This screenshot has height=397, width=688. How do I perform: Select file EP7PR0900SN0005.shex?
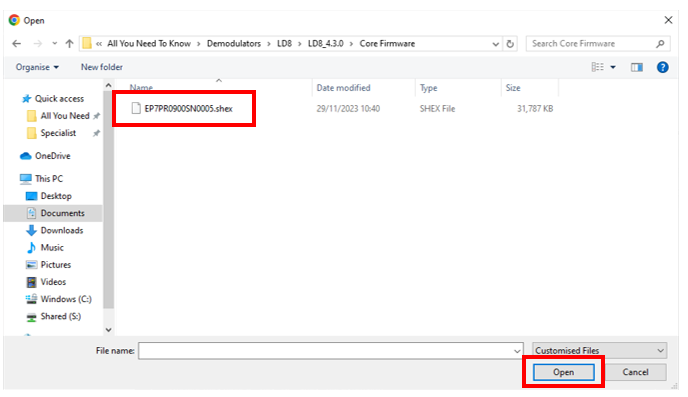coord(188,108)
